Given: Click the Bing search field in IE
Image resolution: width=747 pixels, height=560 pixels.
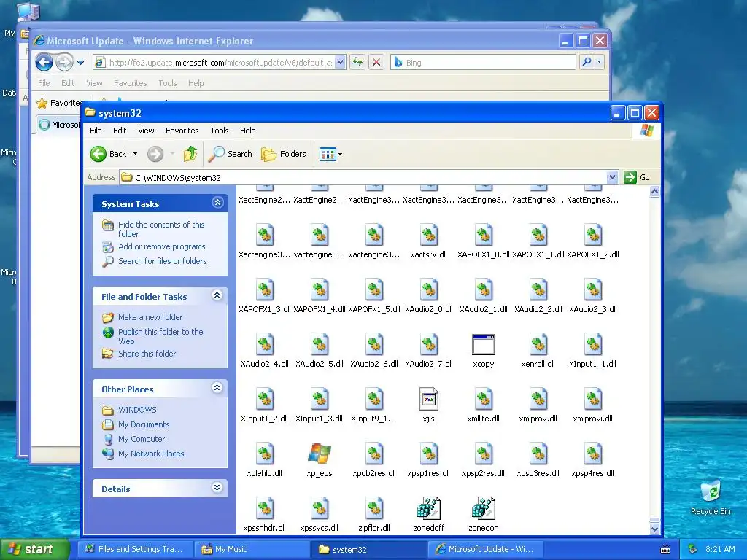Looking at the screenshot, I should point(484,62).
